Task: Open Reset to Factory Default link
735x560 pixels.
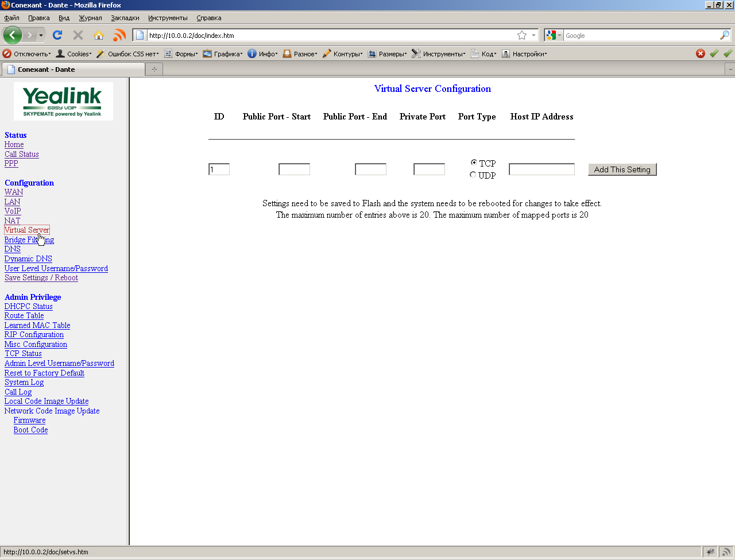Action: pos(45,373)
